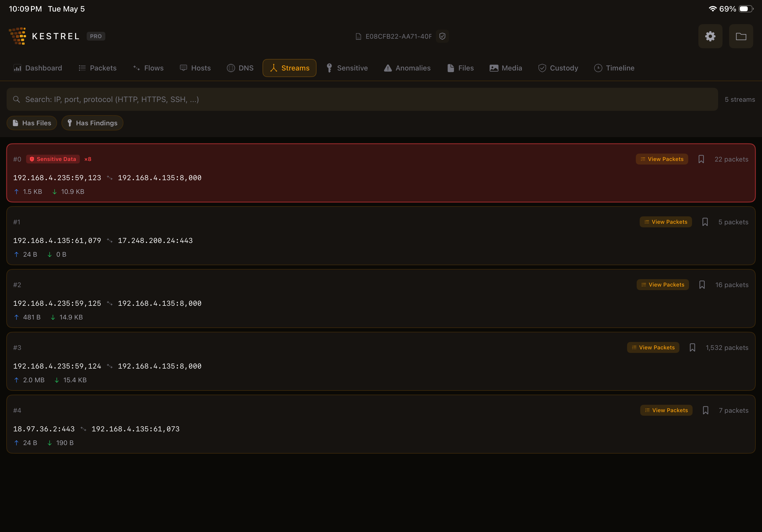Click the 1.5 KB upload arrow icon
The width and height of the screenshot is (762, 532).
click(x=16, y=191)
